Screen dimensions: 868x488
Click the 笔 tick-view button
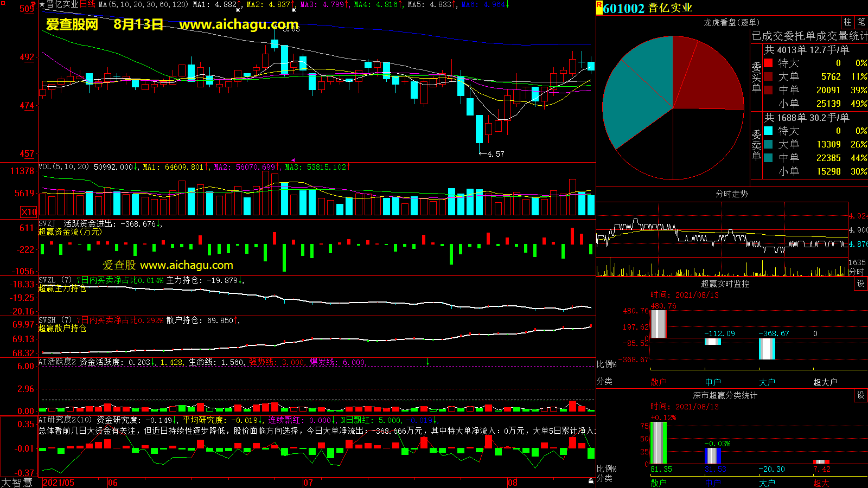pos(861,22)
